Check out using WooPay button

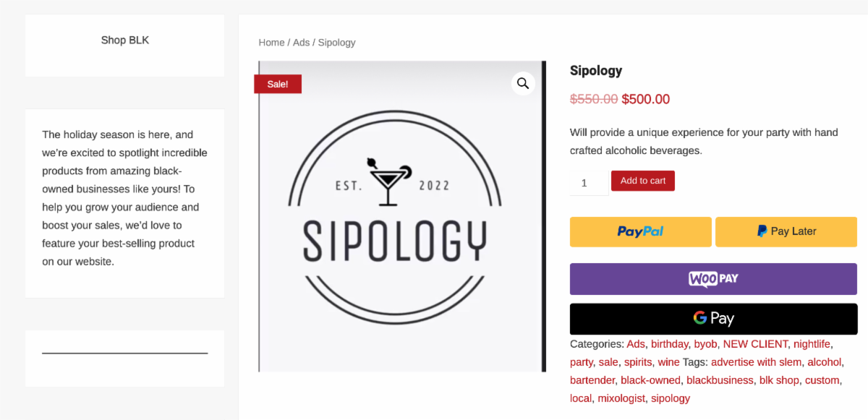pyautogui.click(x=713, y=279)
